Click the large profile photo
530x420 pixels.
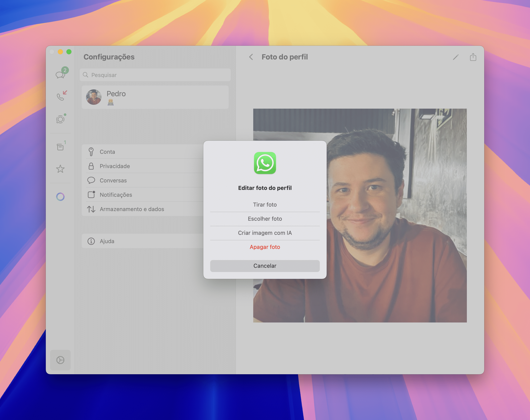click(x=360, y=215)
